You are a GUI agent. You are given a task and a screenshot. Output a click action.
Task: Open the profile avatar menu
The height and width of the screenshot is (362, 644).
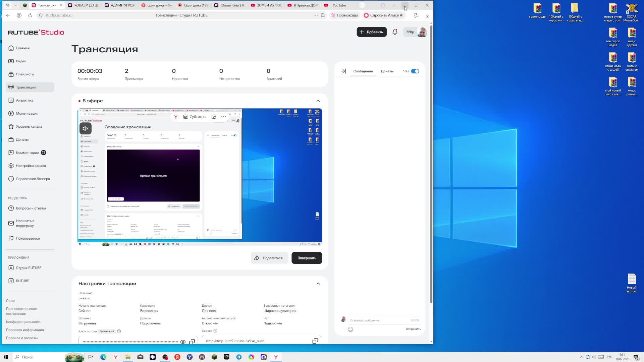[422, 32]
